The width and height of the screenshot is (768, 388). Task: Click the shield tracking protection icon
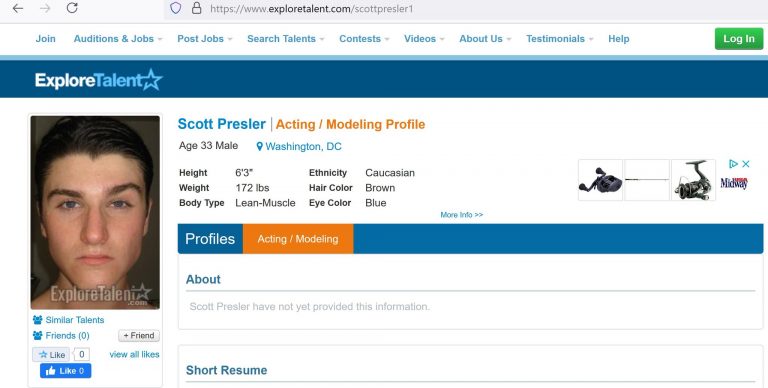click(175, 8)
